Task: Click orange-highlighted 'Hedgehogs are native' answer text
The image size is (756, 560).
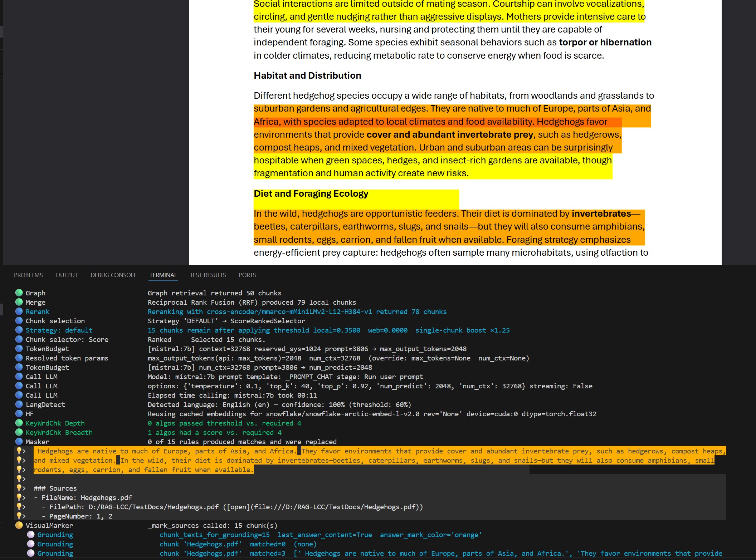Action: [167, 451]
